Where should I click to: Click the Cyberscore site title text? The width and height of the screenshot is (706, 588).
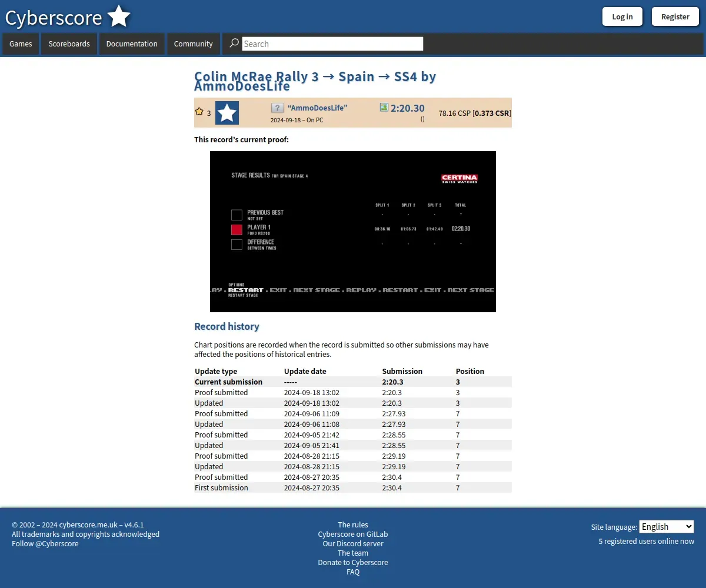[54, 18]
